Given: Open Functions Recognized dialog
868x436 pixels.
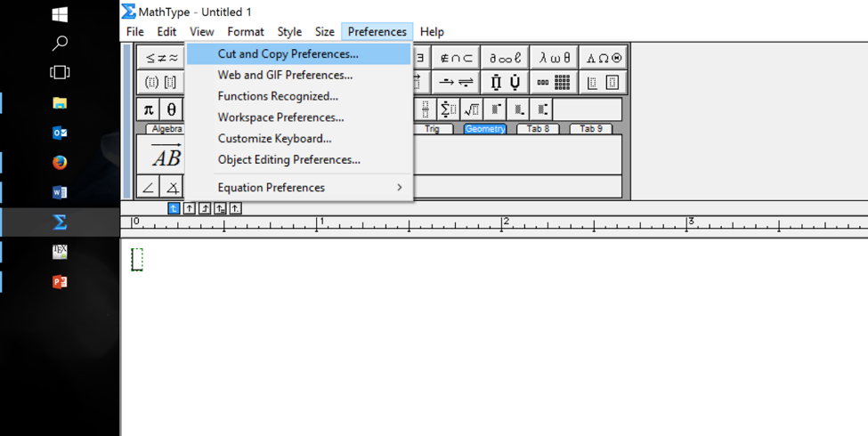Looking at the screenshot, I should pyautogui.click(x=299, y=96).
